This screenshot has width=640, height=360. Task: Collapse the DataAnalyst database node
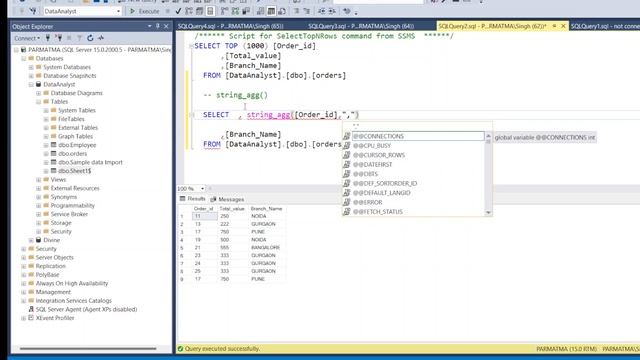coord(31,84)
